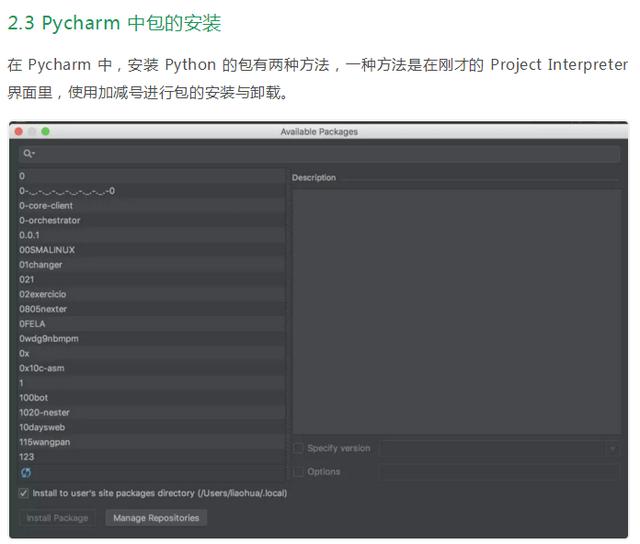
Task: Click the section heading 2.3 Pycharm
Action: point(114,22)
